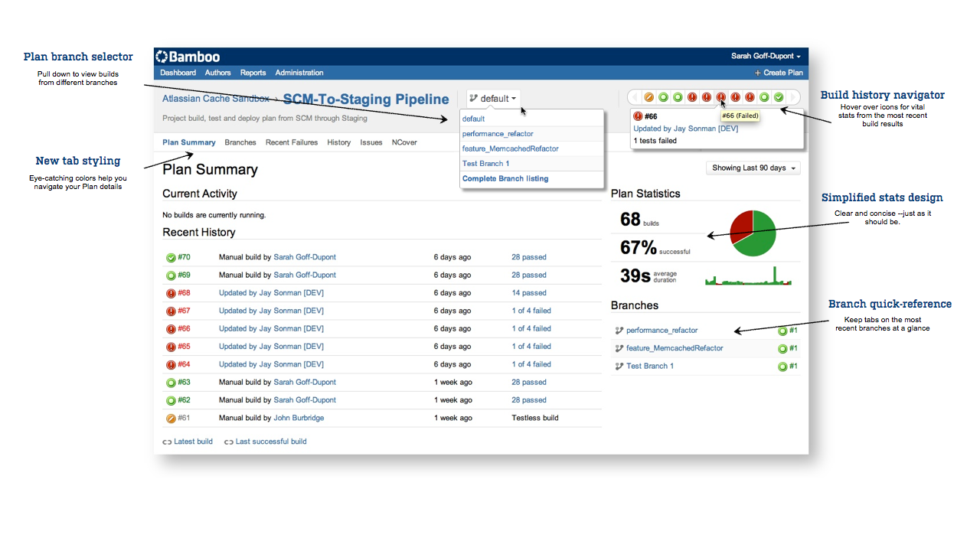Viewport: 980px width, 551px height.
Task: Click the failed status icon for build #67
Action: click(171, 311)
